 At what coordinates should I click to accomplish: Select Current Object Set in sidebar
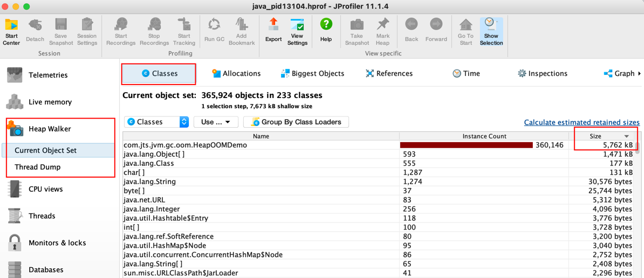(x=58, y=150)
